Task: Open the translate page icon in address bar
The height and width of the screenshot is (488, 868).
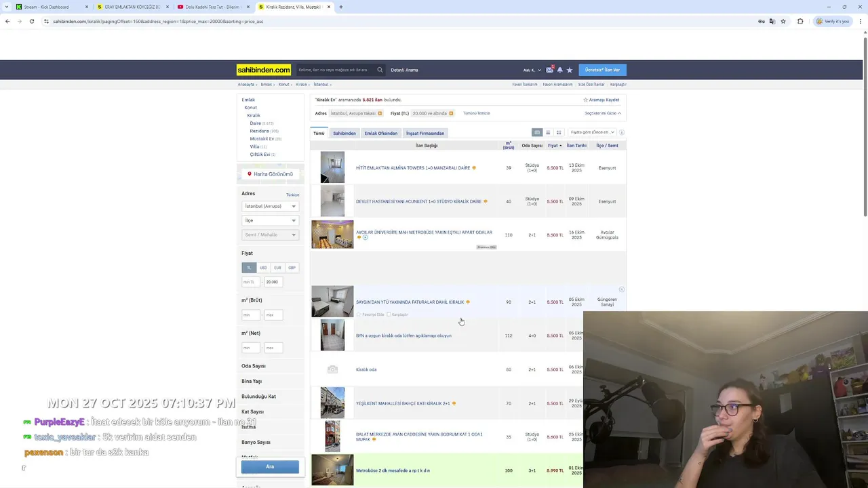Action: click(x=772, y=21)
